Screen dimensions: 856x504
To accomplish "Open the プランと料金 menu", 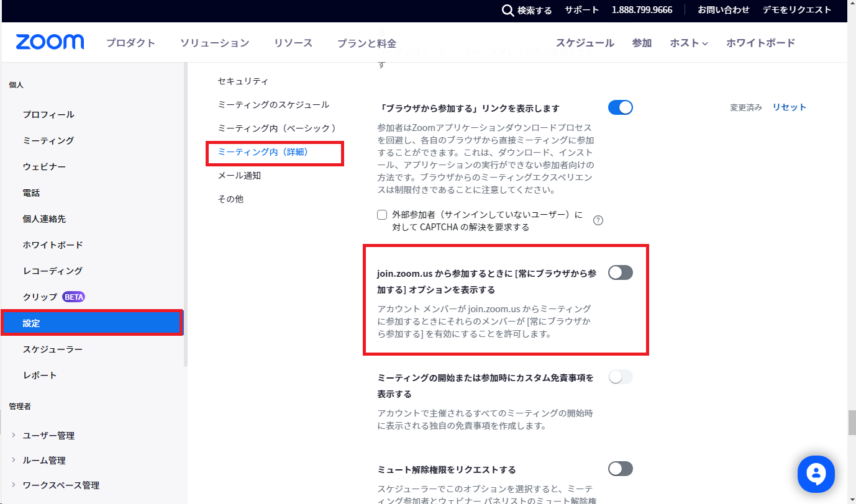I will click(x=367, y=43).
